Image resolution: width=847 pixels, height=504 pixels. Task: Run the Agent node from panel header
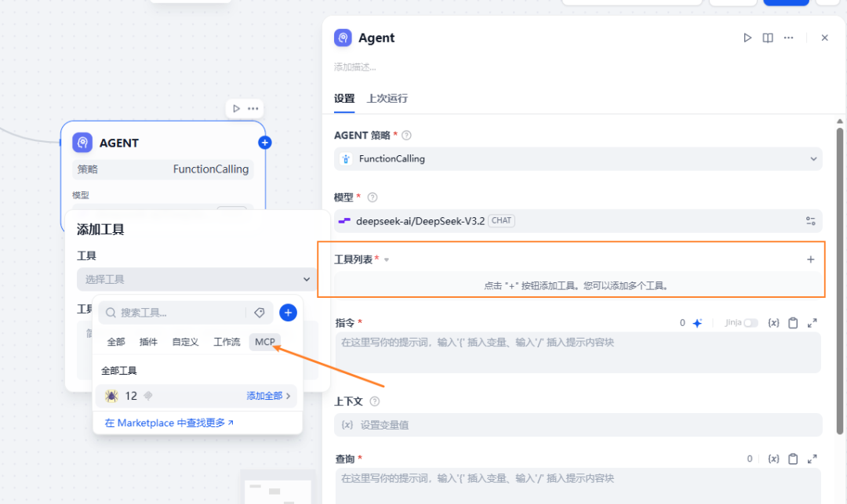[747, 38]
